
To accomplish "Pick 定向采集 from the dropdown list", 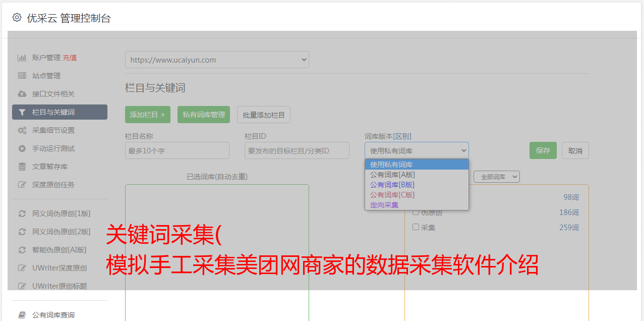I will click(417, 205).
